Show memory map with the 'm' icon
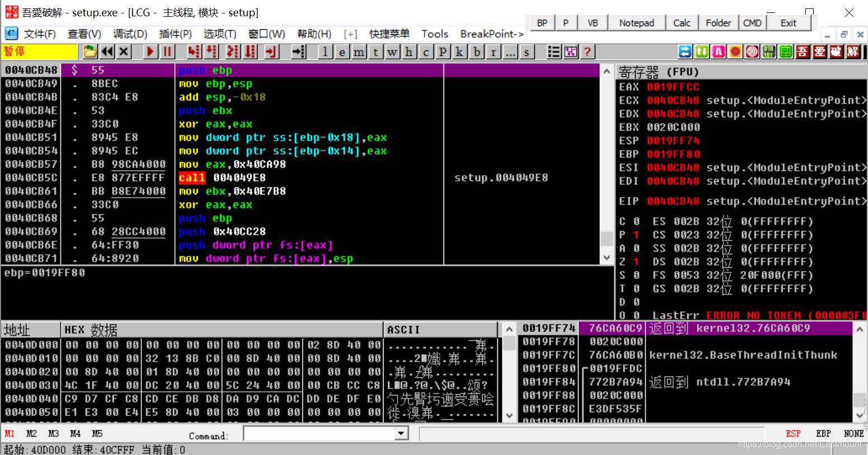The height and width of the screenshot is (455, 868). (359, 52)
